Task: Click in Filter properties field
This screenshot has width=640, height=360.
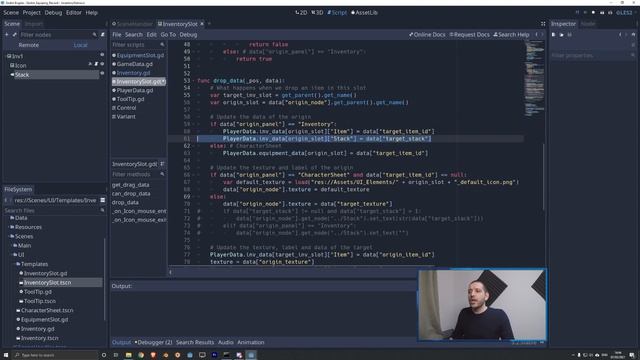Action: [x=593, y=55]
